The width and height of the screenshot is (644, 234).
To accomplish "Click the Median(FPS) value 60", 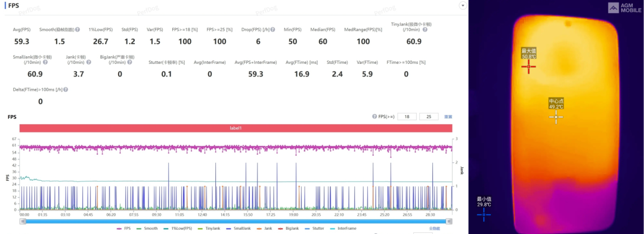I will [323, 42].
